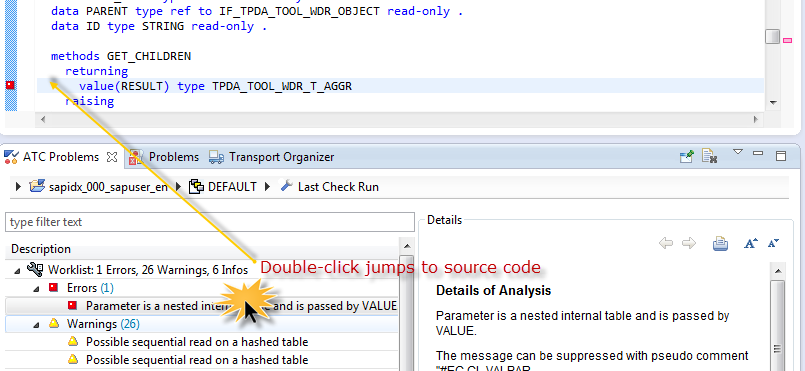Click the editor horizontal scrollbar left arrow
805x371 pixels.
43,120
